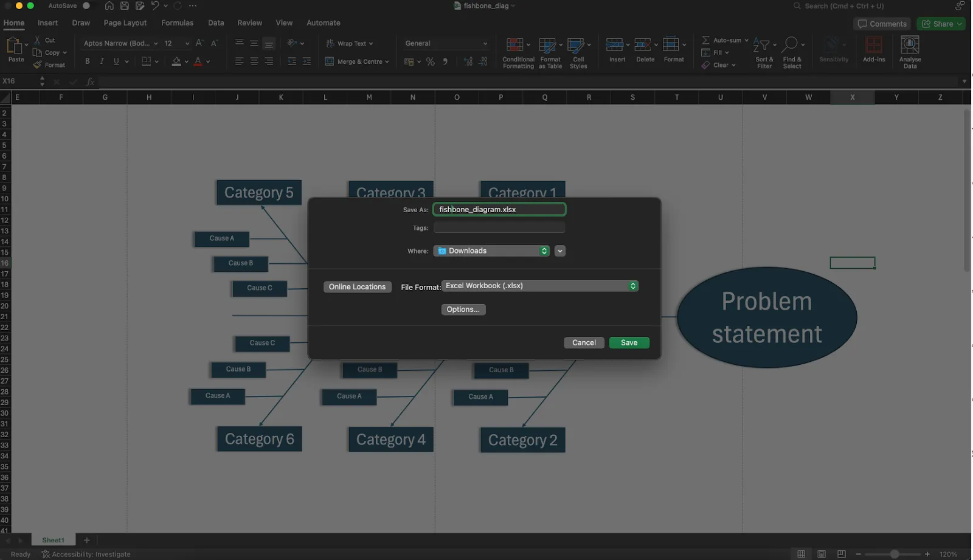Image resolution: width=973 pixels, height=560 pixels.
Task: Click the Conditional Formatting icon
Action: (x=514, y=45)
